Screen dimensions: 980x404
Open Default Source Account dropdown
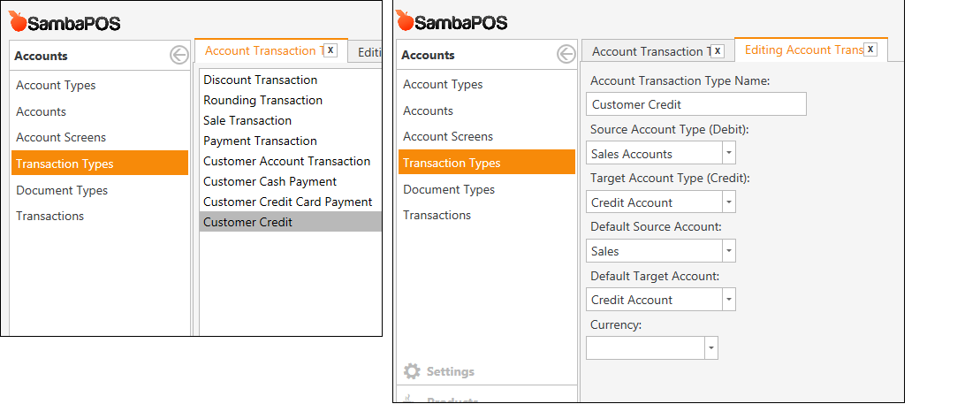[x=728, y=251]
